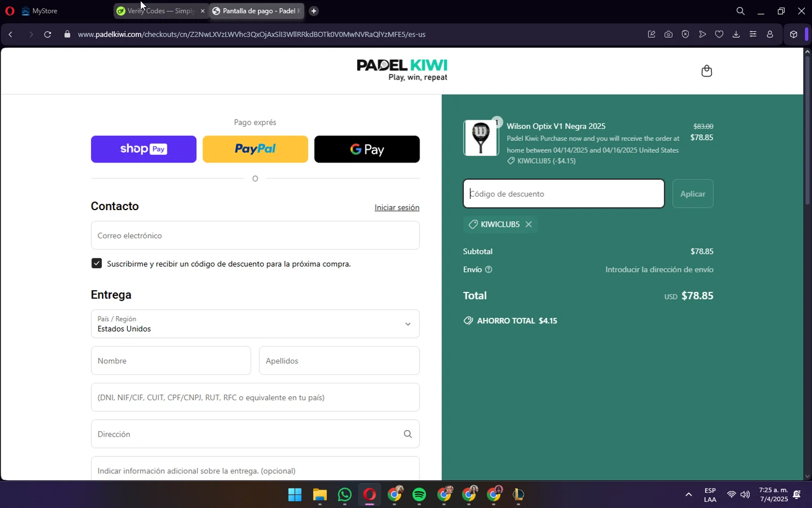
Task: Open WhatsApp from the taskbar
Action: point(345,495)
